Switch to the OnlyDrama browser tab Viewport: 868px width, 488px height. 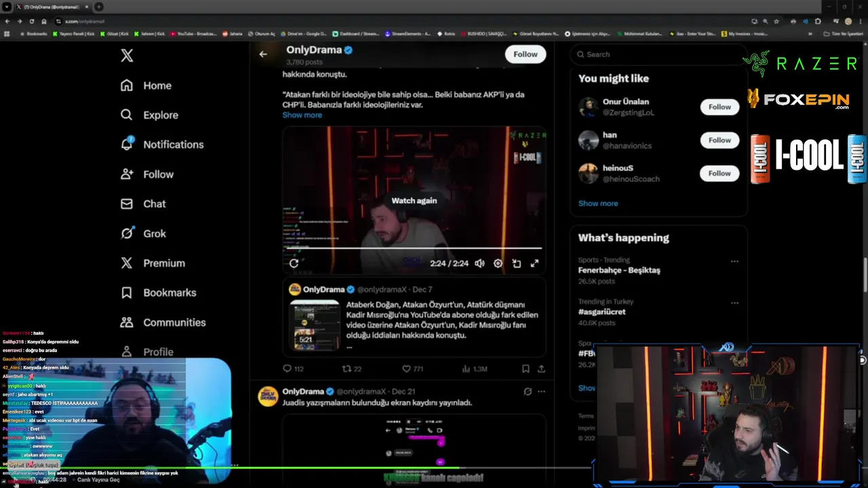(51, 7)
